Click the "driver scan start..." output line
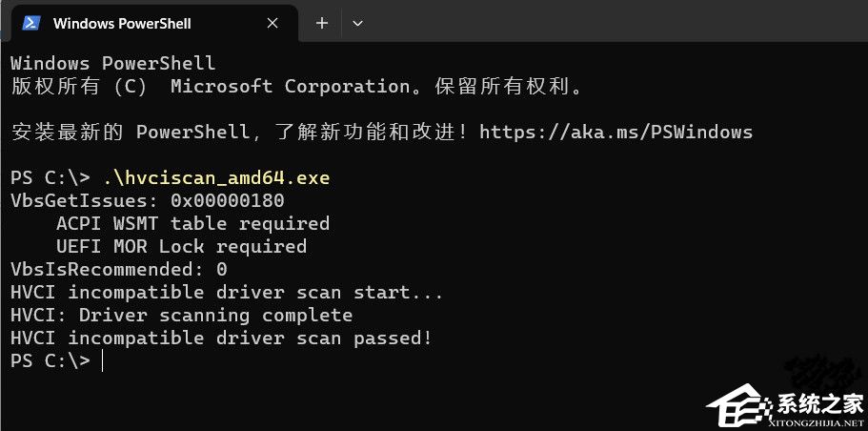 227,293
